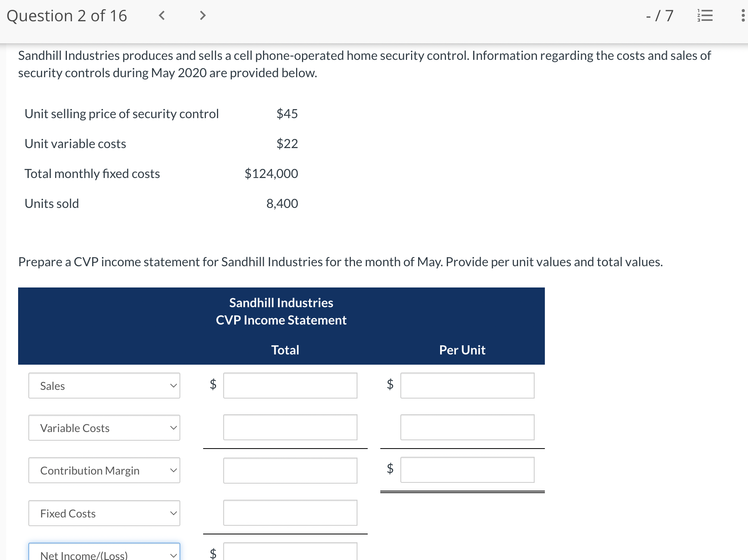Open the Net Income/(Loss) row dropdown
The width and height of the screenshot is (748, 560).
click(x=104, y=552)
